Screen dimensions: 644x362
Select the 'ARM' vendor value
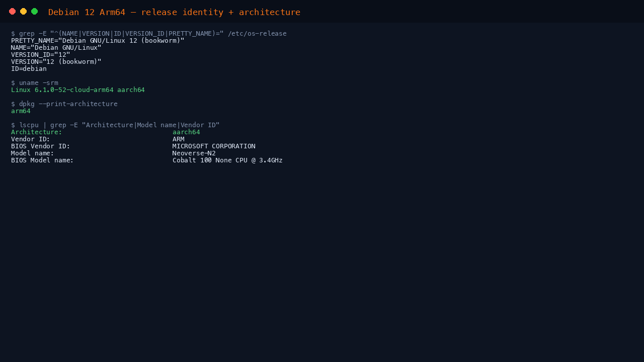pos(179,139)
